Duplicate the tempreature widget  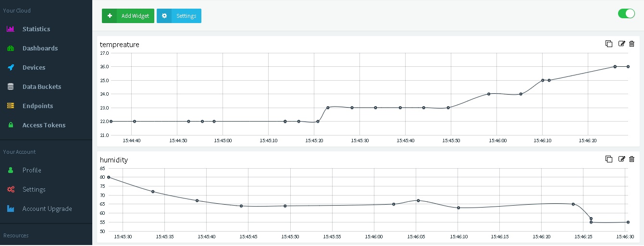[x=609, y=44]
